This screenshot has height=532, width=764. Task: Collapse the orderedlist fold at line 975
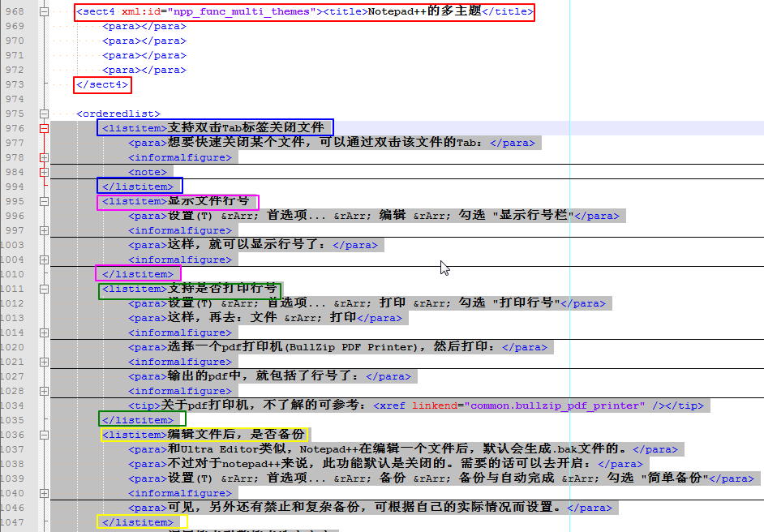[x=44, y=114]
